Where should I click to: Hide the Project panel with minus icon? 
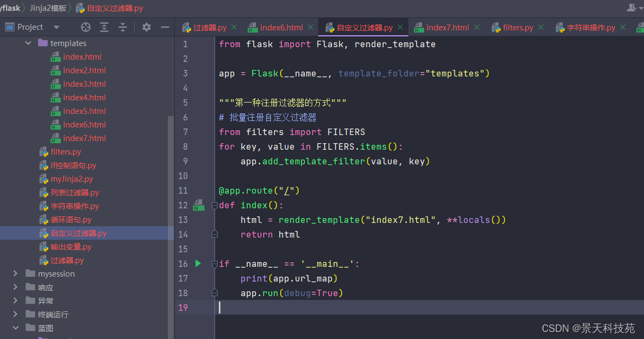165,27
